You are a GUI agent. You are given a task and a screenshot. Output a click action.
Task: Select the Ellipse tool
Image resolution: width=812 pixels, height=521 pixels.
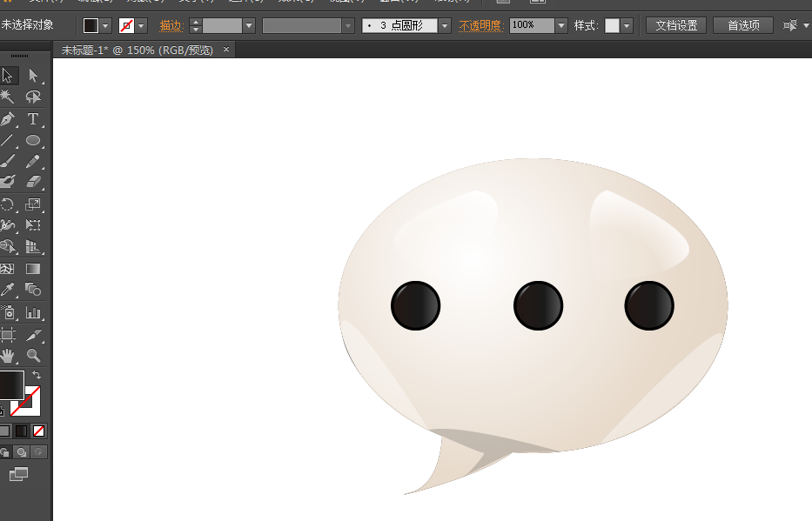pos(33,140)
